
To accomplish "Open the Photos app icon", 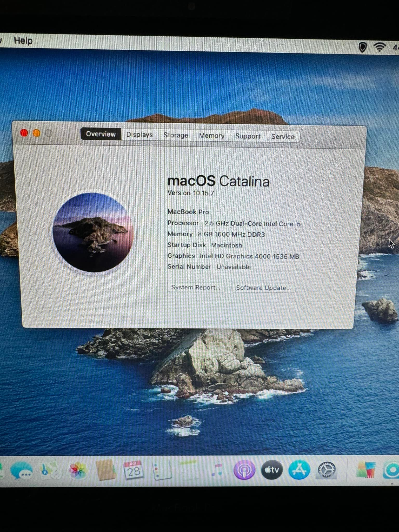I will click(78, 470).
